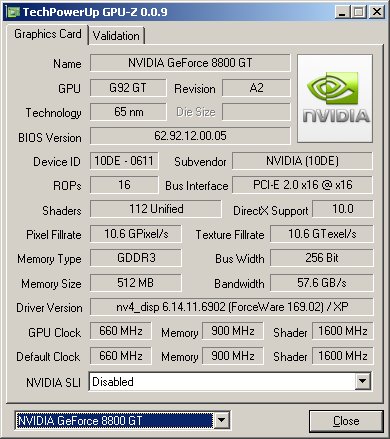Click the Bandwidth field 57.6 GB/s
Image resolution: width=390 pixels, height=439 pixels.
point(322,283)
